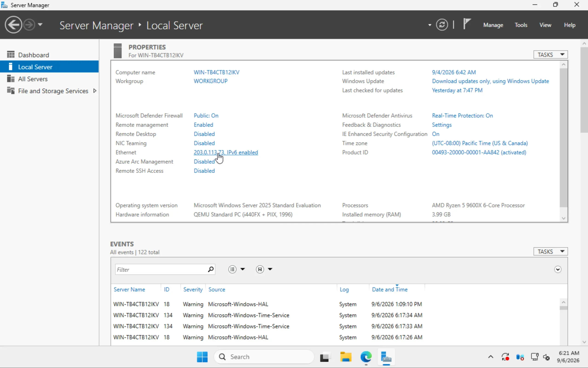The image size is (588, 368).
Task: Open the Windows Start button
Action: point(202,357)
